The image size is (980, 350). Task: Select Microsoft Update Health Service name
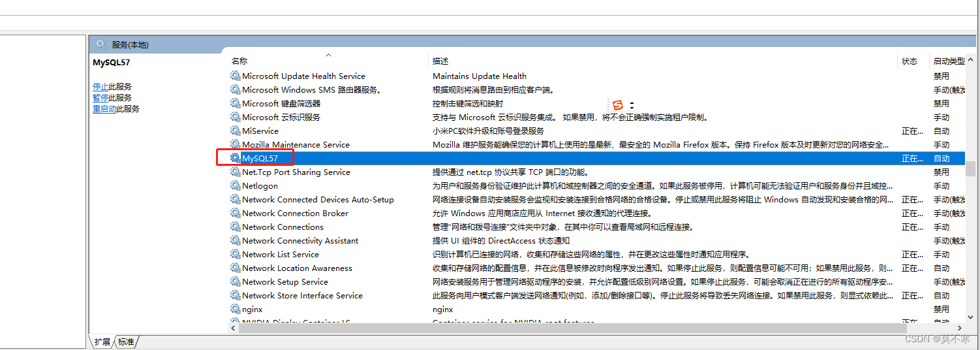click(x=303, y=76)
